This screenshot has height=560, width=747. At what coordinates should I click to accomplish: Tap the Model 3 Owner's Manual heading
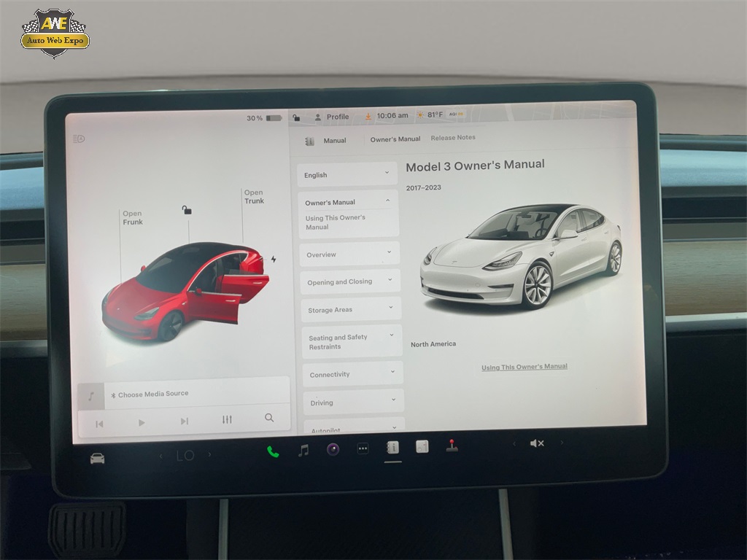475,166
